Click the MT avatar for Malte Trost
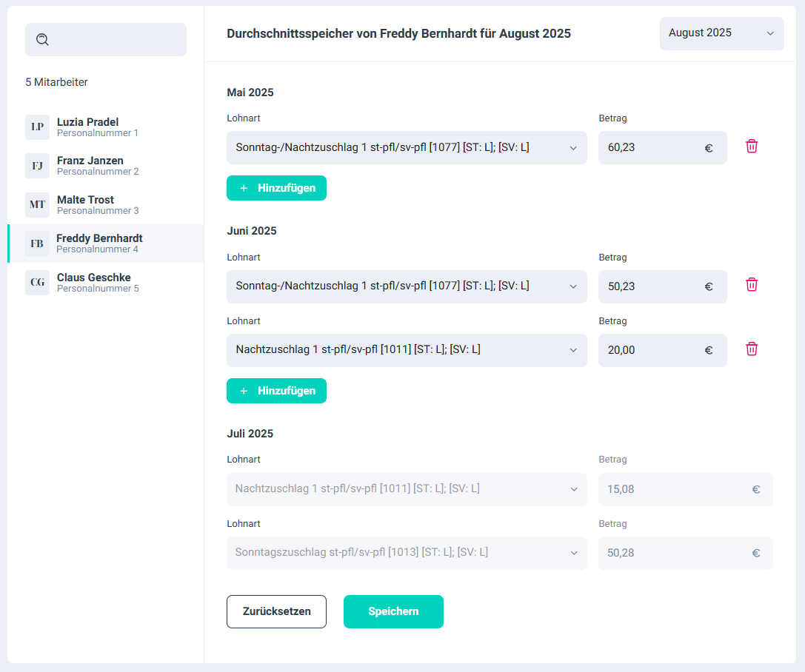The height and width of the screenshot is (672, 805). tap(37, 205)
